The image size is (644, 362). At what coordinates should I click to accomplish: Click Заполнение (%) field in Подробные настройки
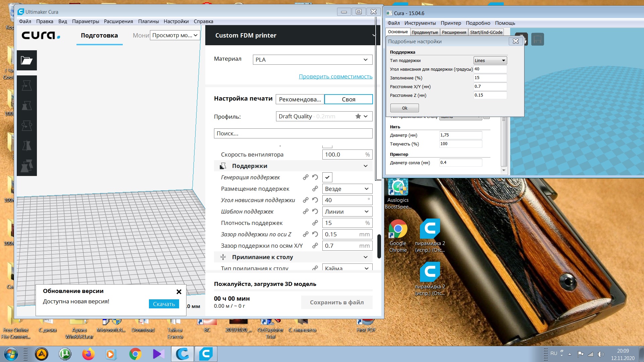490,78
